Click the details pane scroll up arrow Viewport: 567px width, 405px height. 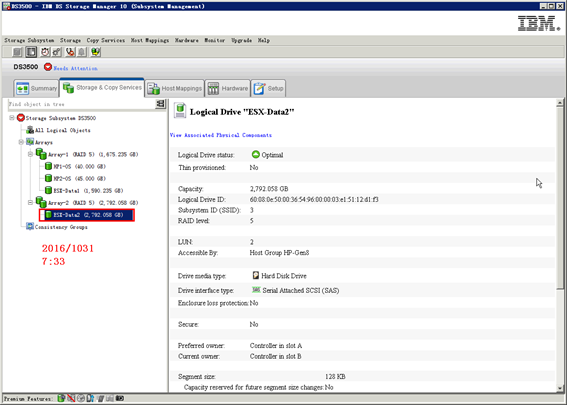560,103
